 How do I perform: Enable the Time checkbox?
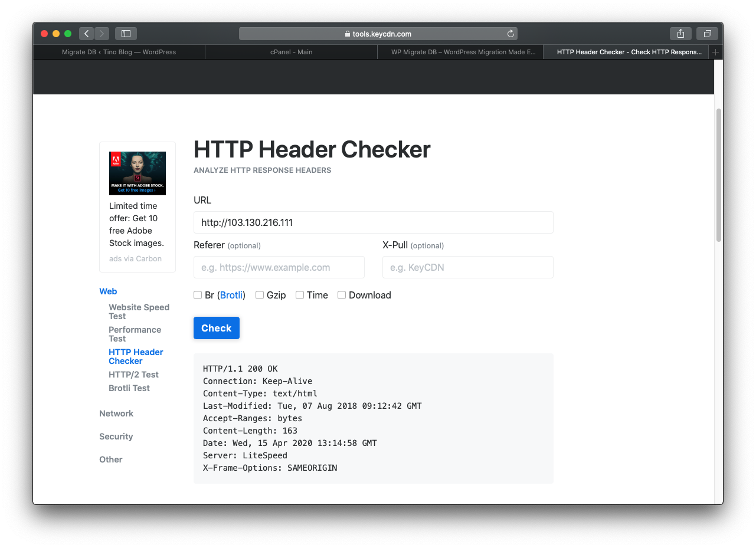pos(300,295)
